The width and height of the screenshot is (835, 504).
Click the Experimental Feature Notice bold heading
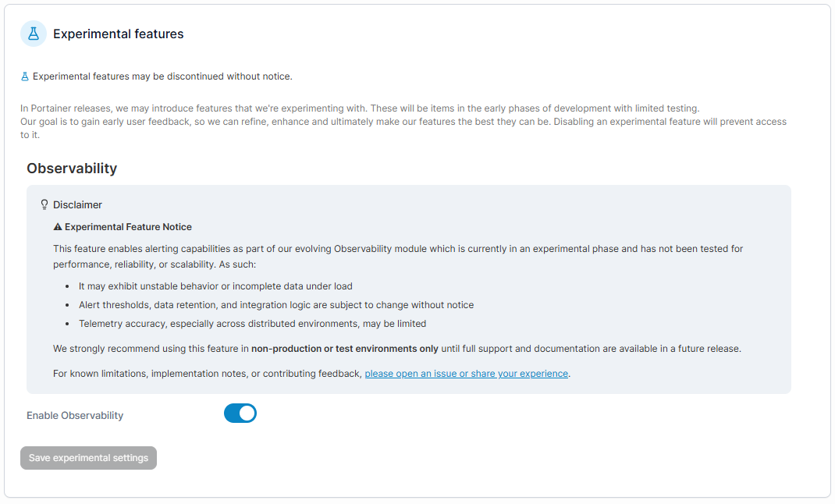[128, 227]
